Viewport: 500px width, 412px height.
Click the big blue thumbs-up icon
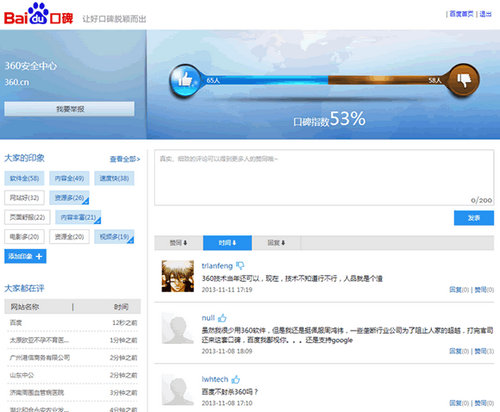185,80
